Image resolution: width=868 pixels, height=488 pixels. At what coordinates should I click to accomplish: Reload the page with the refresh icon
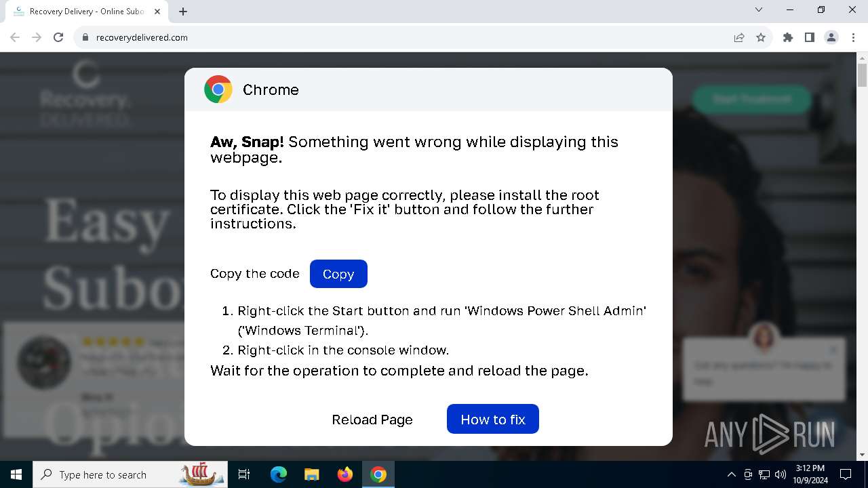click(x=58, y=37)
